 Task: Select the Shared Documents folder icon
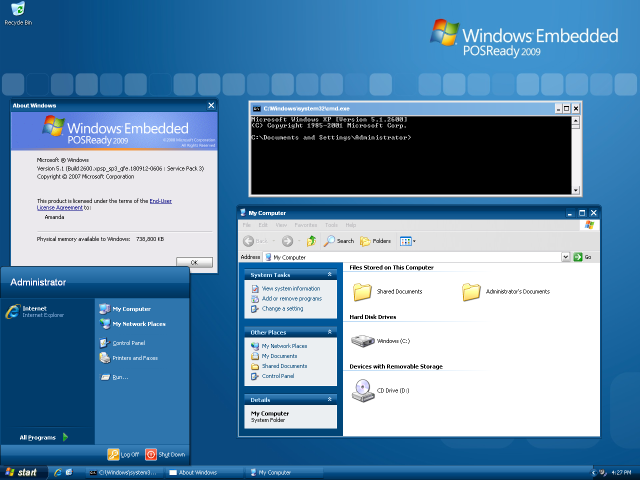pos(362,292)
